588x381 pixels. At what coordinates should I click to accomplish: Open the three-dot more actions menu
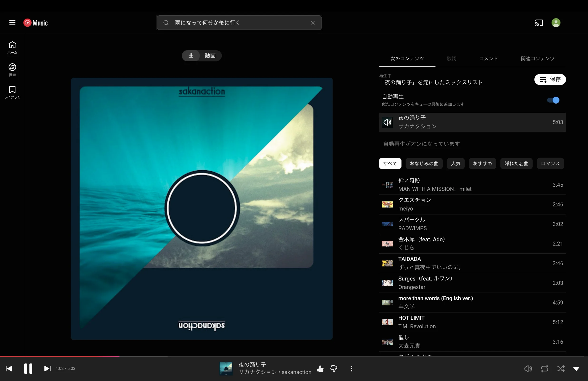(351, 369)
